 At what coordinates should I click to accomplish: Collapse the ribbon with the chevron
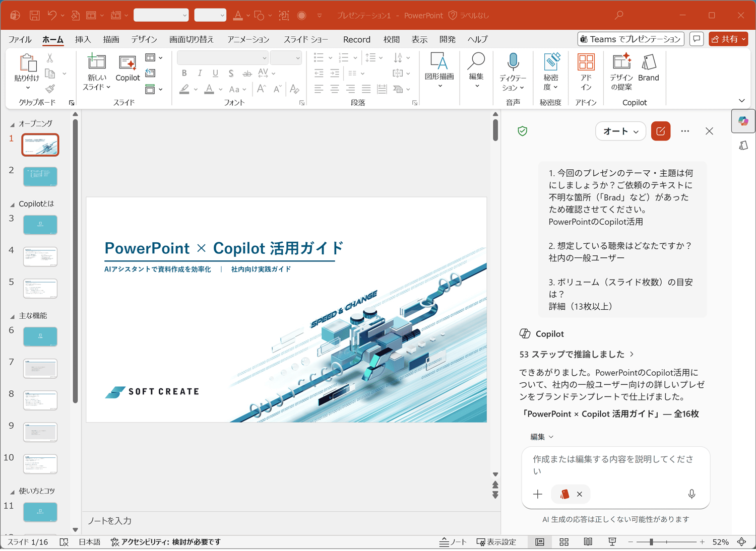[741, 101]
